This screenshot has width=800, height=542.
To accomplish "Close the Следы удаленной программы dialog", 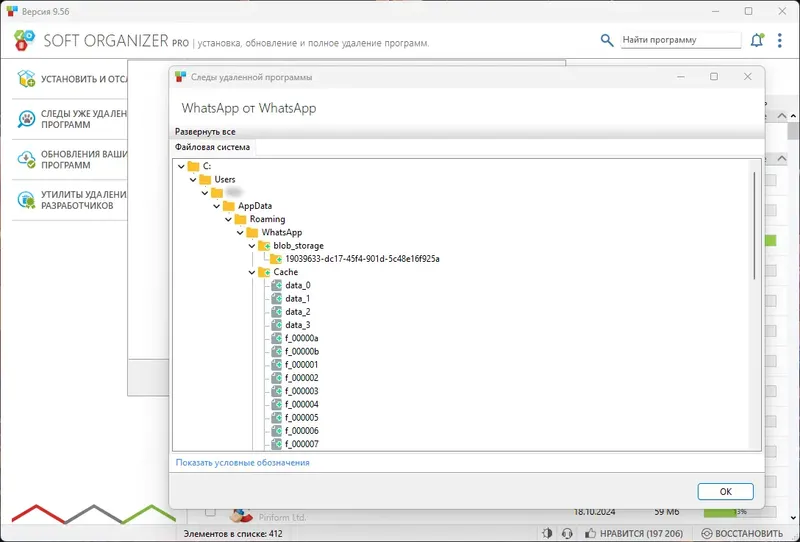I will pyautogui.click(x=747, y=77).
